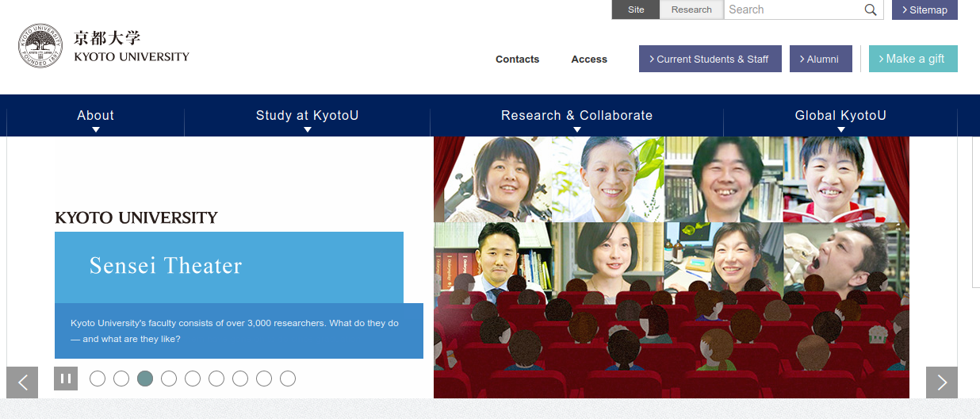
Task: Expand the Global KyotoU dropdown arrow
Action: click(x=841, y=129)
